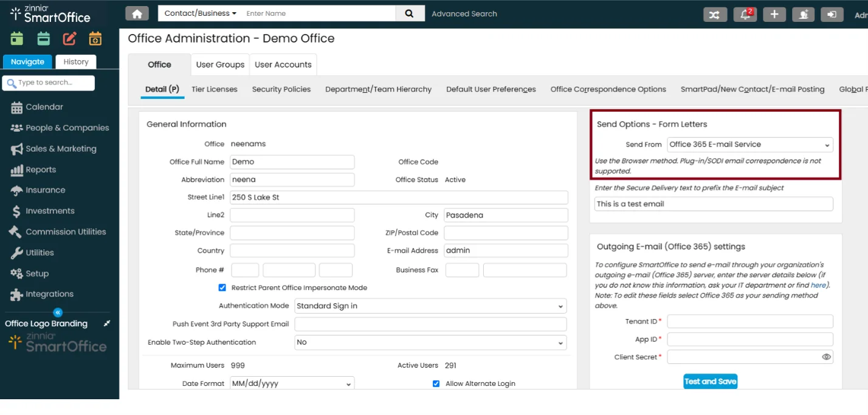868x415 pixels.
Task: Open Send From dropdown
Action: [x=750, y=145]
